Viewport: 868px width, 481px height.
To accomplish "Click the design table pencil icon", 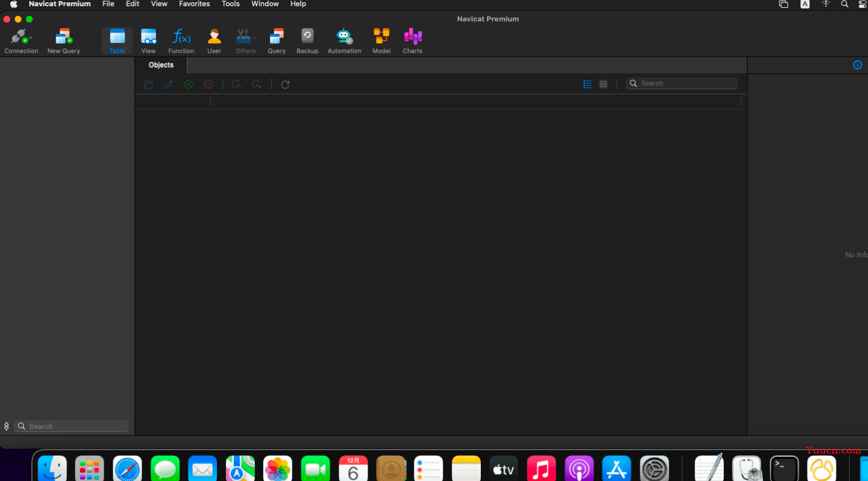I will pyautogui.click(x=169, y=84).
